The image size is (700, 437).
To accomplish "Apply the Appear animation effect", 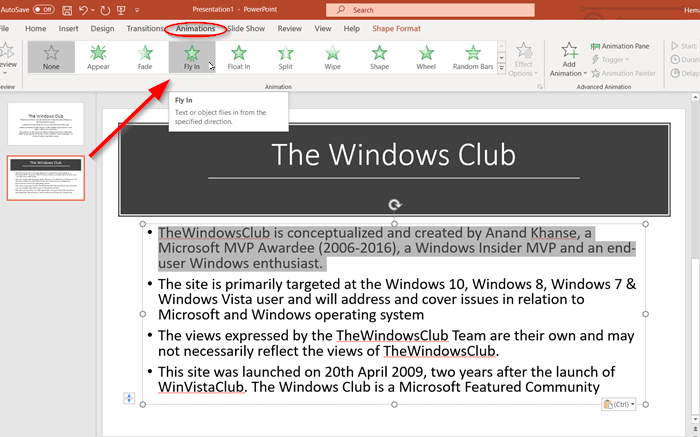I will pyautogui.click(x=99, y=57).
